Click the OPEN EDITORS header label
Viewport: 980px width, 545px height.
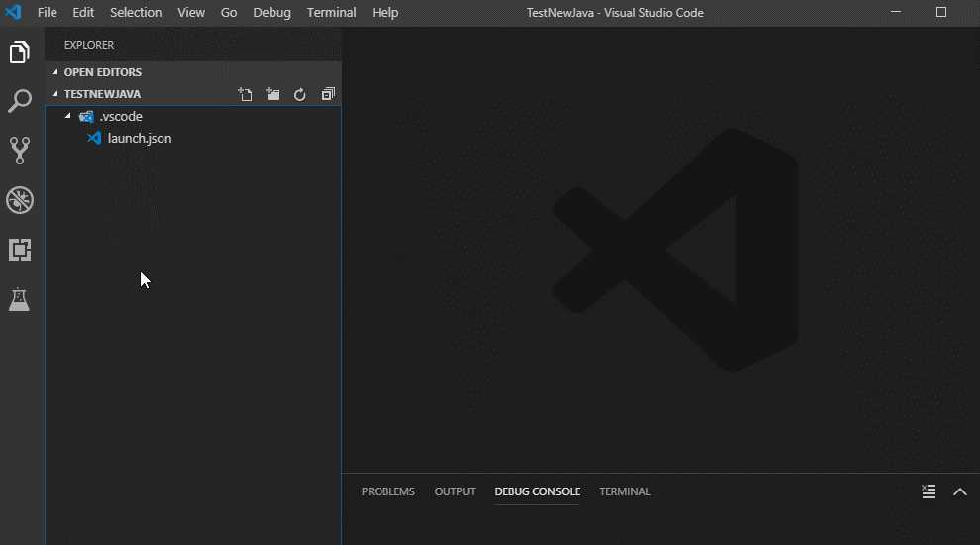click(103, 72)
